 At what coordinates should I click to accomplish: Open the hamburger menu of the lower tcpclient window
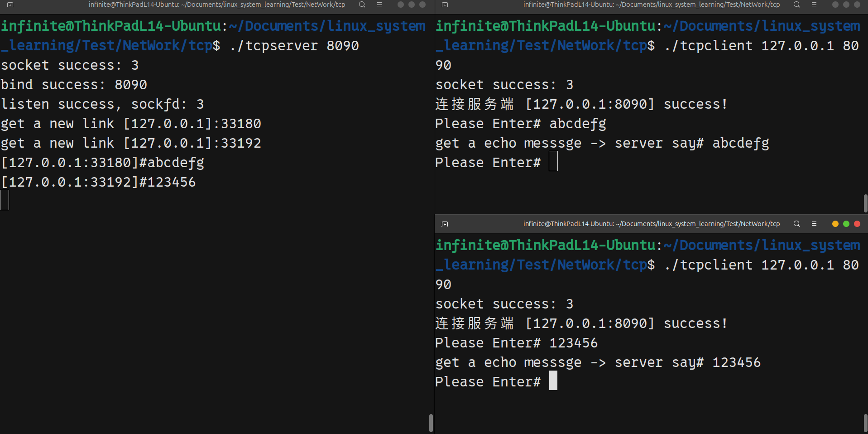[x=814, y=223]
